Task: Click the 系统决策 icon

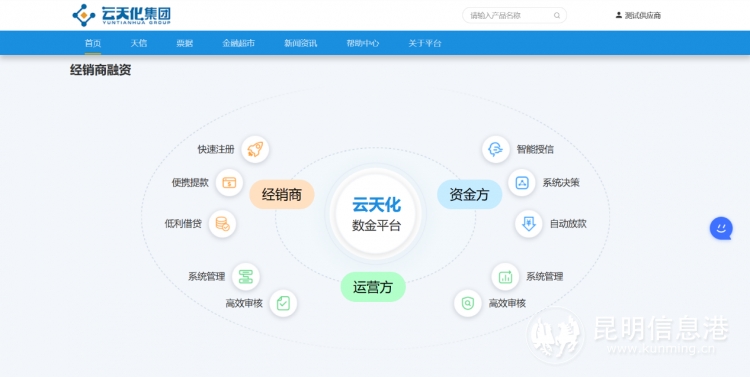Action: (x=521, y=182)
